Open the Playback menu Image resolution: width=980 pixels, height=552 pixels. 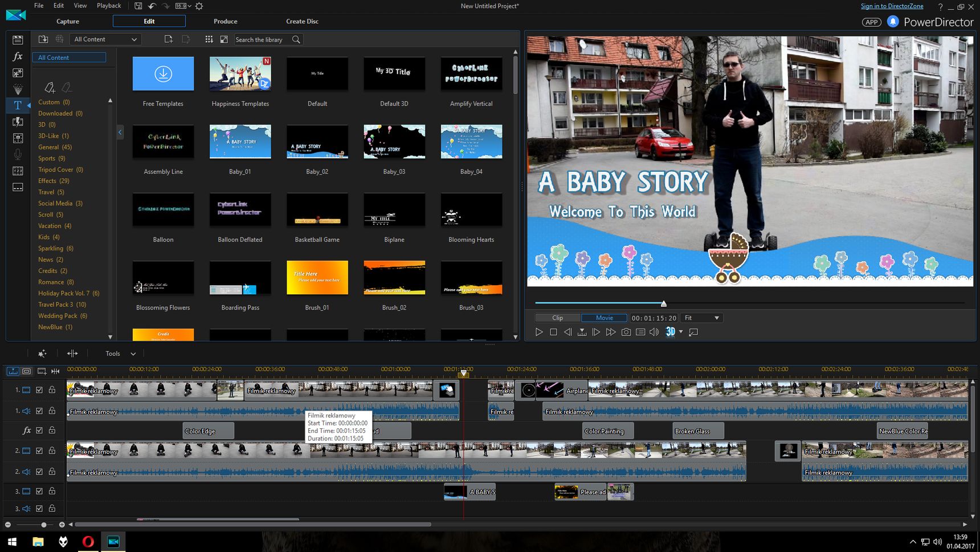coord(109,6)
